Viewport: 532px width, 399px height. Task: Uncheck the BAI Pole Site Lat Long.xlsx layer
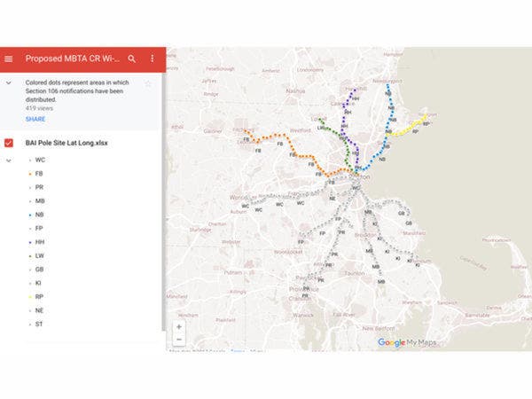[x=9, y=143]
